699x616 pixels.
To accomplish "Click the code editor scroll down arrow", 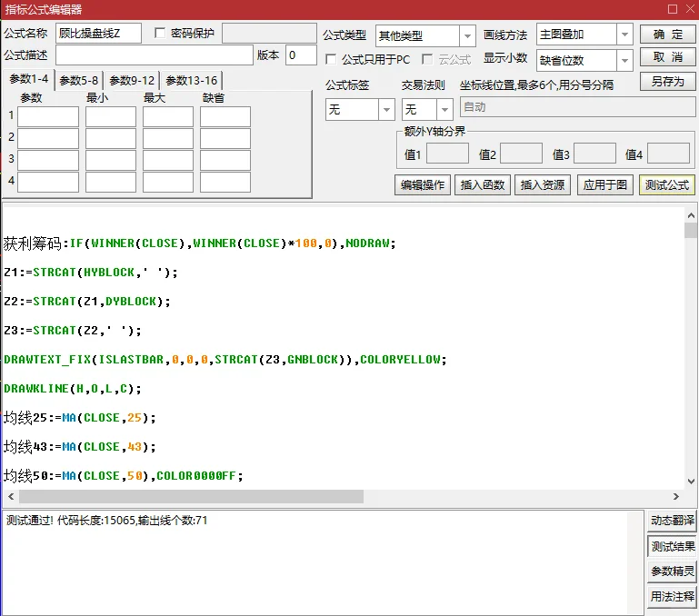I will 691,482.
